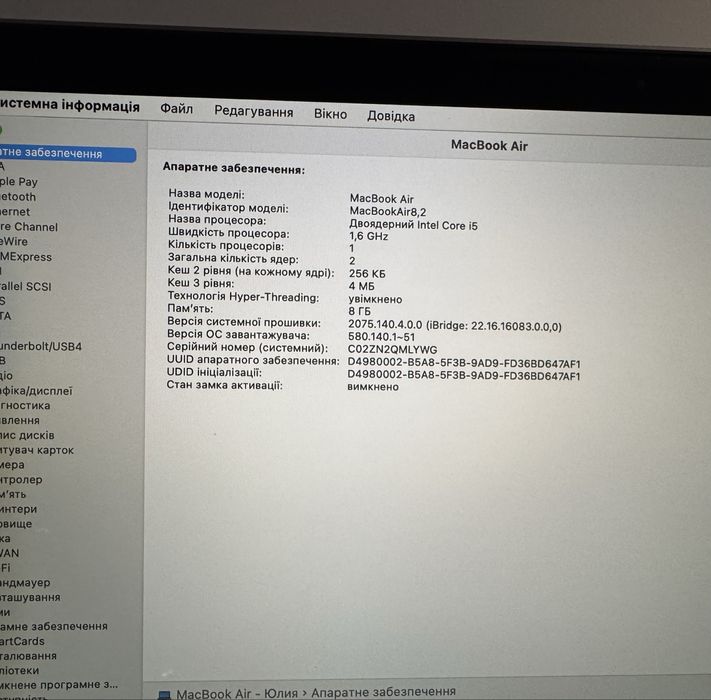Click the UUID апаратного забезпечення value
This screenshot has height=700, width=711.
click(x=464, y=364)
